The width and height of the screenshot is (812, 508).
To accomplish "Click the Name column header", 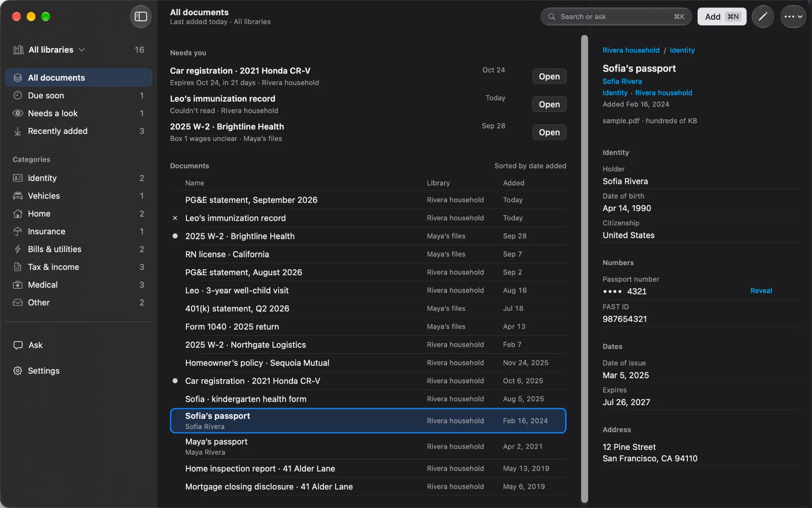I will tap(195, 183).
